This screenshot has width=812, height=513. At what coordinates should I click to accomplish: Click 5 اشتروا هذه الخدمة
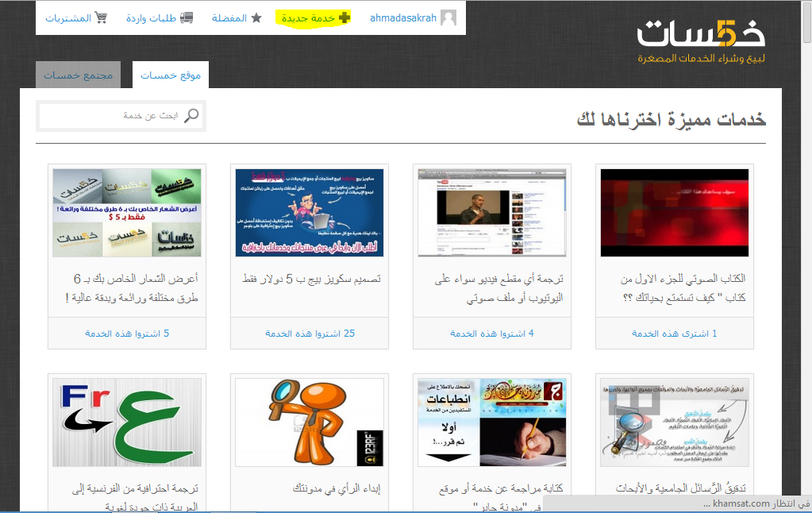tap(127, 334)
